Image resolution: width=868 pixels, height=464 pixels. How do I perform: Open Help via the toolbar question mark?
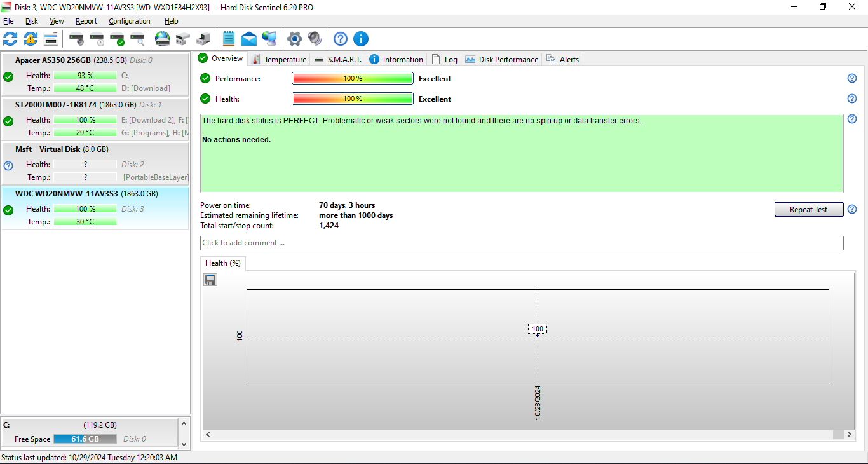[x=341, y=39]
